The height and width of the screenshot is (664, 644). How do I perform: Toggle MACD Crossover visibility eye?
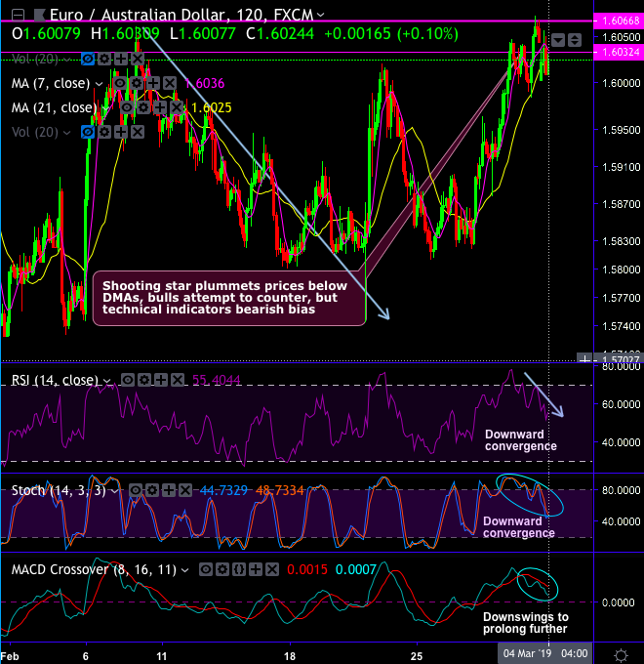(206, 569)
